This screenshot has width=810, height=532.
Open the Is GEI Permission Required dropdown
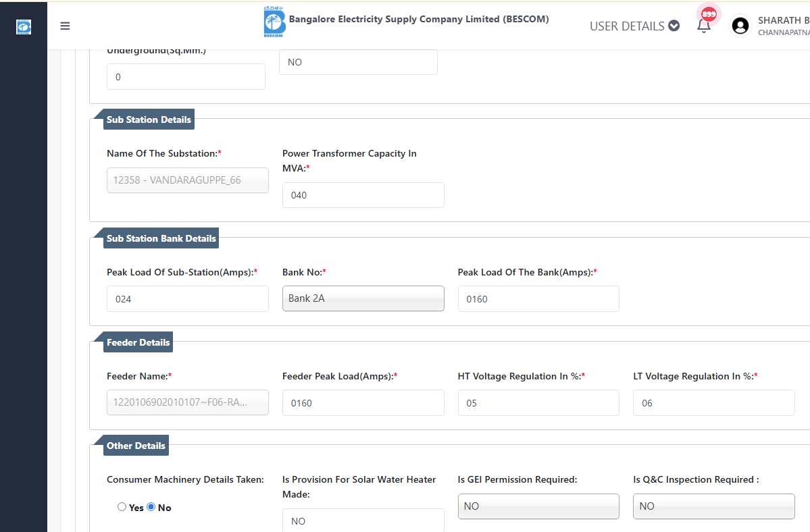tap(538, 506)
